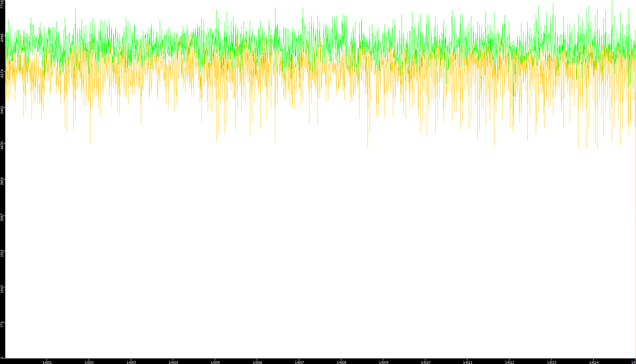Select the 3087 value axis label

click(x=2, y=217)
